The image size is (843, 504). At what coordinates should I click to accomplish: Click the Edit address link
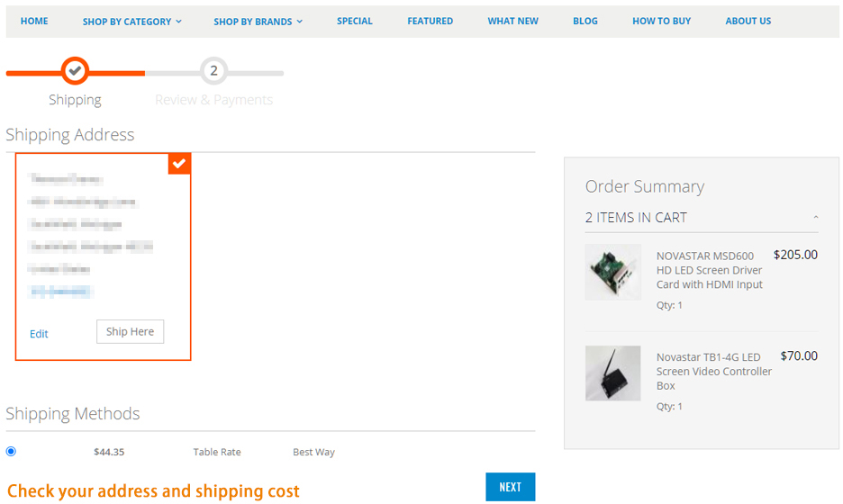coord(39,334)
